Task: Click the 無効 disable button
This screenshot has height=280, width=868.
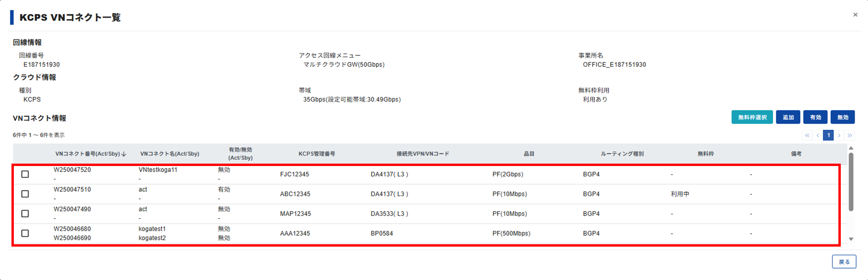Action: click(x=843, y=117)
